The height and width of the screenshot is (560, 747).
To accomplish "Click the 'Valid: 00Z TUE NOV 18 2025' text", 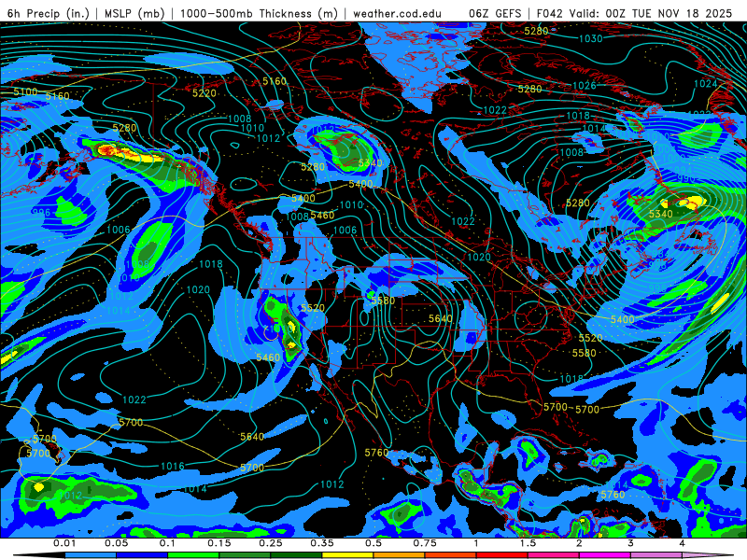I will (x=651, y=13).
